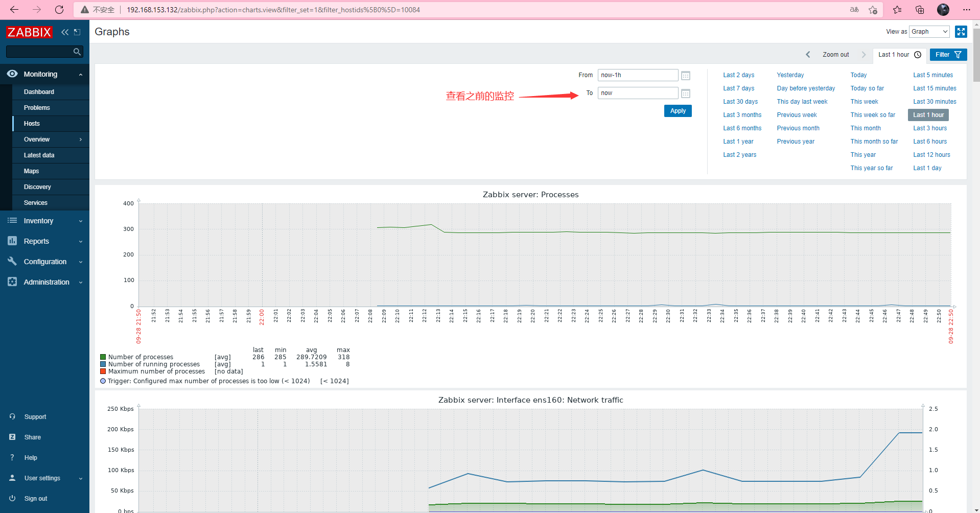Click the Zoom out button
The height and width of the screenshot is (513, 980).
pos(835,55)
